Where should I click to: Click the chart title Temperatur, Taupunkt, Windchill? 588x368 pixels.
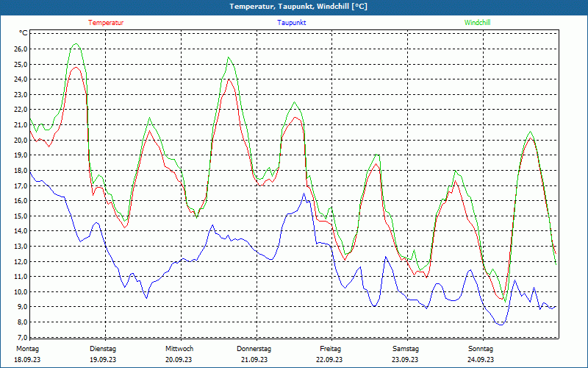click(298, 7)
